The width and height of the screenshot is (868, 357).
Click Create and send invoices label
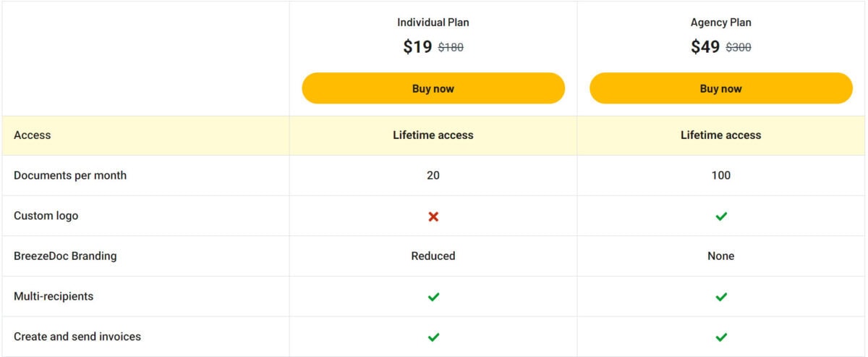pyautogui.click(x=77, y=337)
